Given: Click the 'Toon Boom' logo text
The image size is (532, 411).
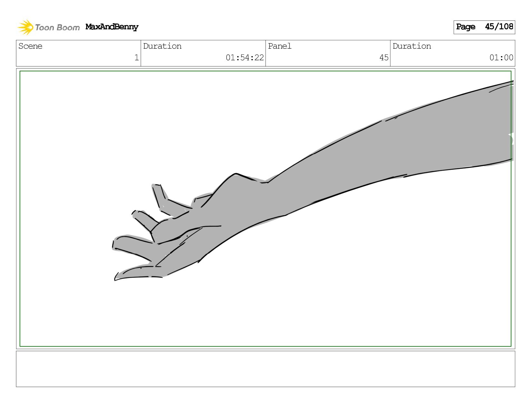Looking at the screenshot, I should point(57,27).
